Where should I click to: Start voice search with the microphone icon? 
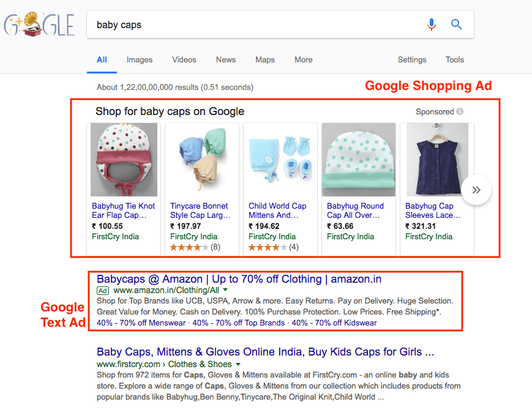click(431, 24)
